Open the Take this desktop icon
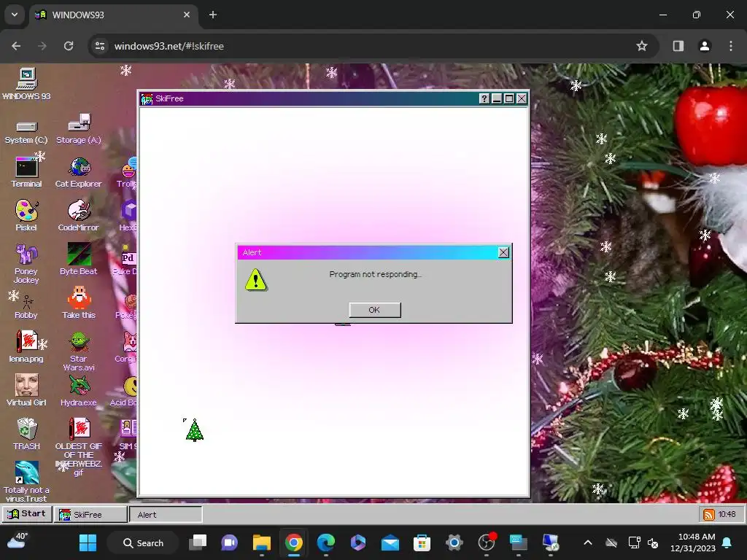Image resolution: width=747 pixels, height=560 pixels. [x=79, y=303]
